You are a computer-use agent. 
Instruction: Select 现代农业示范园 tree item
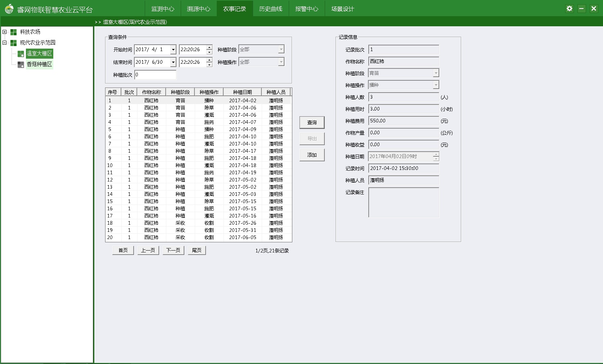tap(38, 43)
